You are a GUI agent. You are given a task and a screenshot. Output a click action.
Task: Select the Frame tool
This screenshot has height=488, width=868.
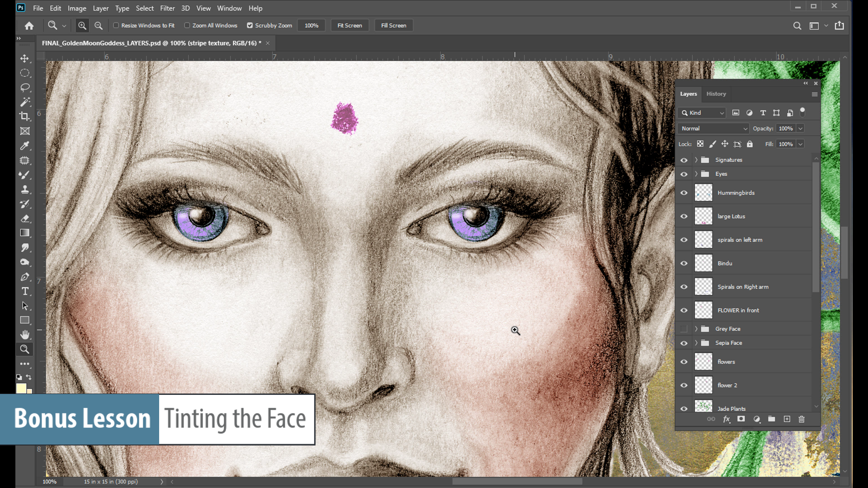pyautogui.click(x=25, y=131)
